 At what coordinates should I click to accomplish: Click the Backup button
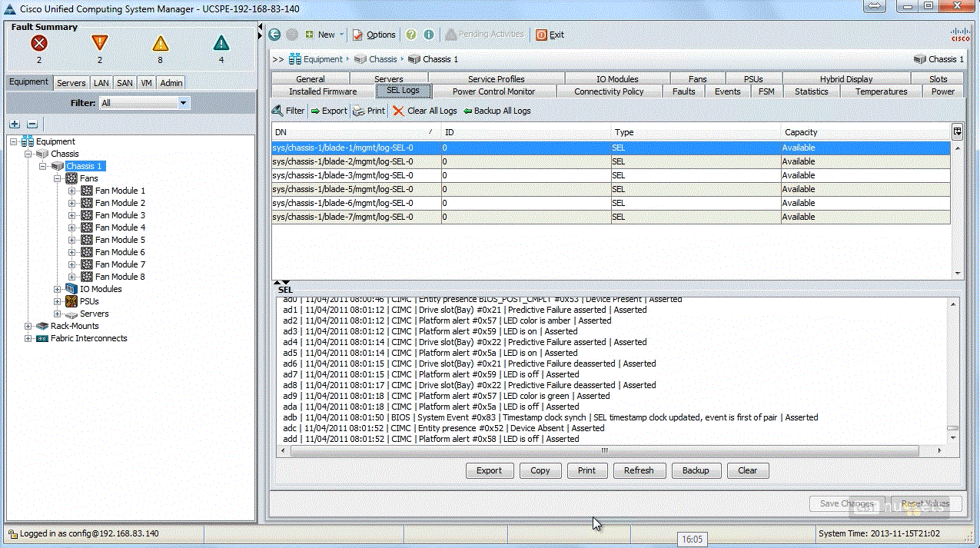coord(696,470)
